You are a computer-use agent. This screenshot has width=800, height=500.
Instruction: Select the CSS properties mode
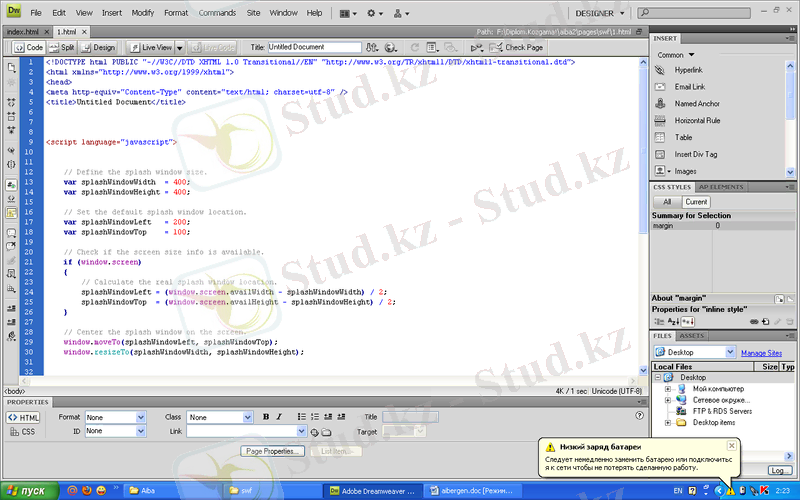click(23, 432)
